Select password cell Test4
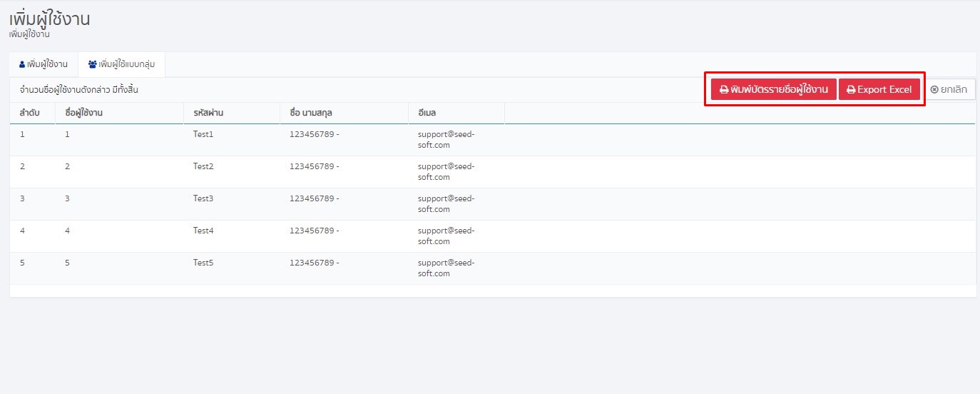Viewport: 980px width, 394px height. tap(232, 236)
